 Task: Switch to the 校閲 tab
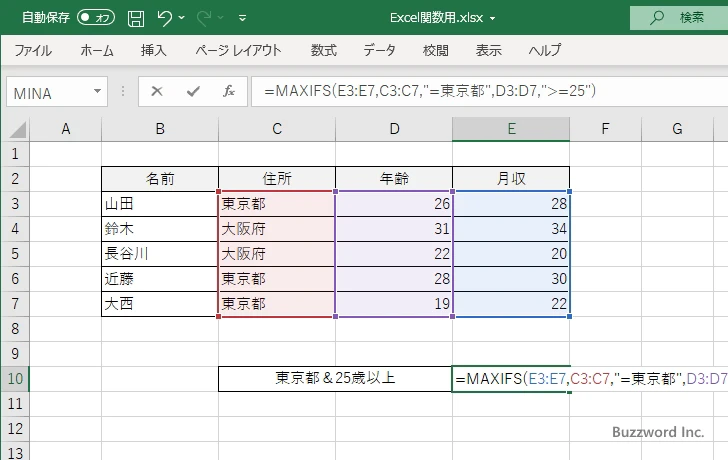436,50
